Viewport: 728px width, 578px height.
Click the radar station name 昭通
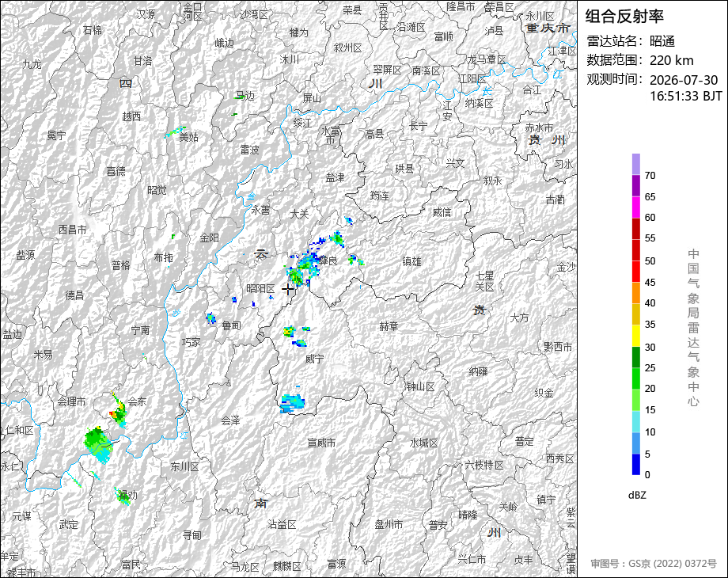pos(662,41)
